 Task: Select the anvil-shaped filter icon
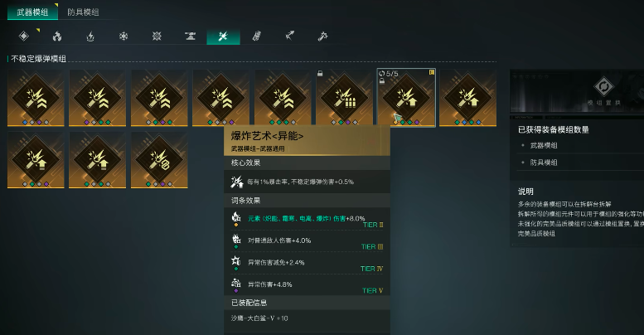[x=190, y=36]
